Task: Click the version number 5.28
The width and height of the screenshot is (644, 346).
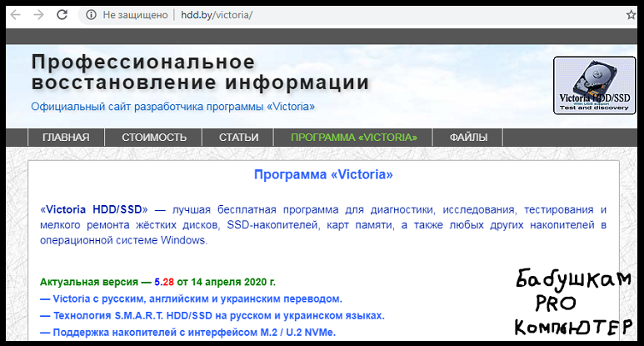Action: [x=164, y=283]
